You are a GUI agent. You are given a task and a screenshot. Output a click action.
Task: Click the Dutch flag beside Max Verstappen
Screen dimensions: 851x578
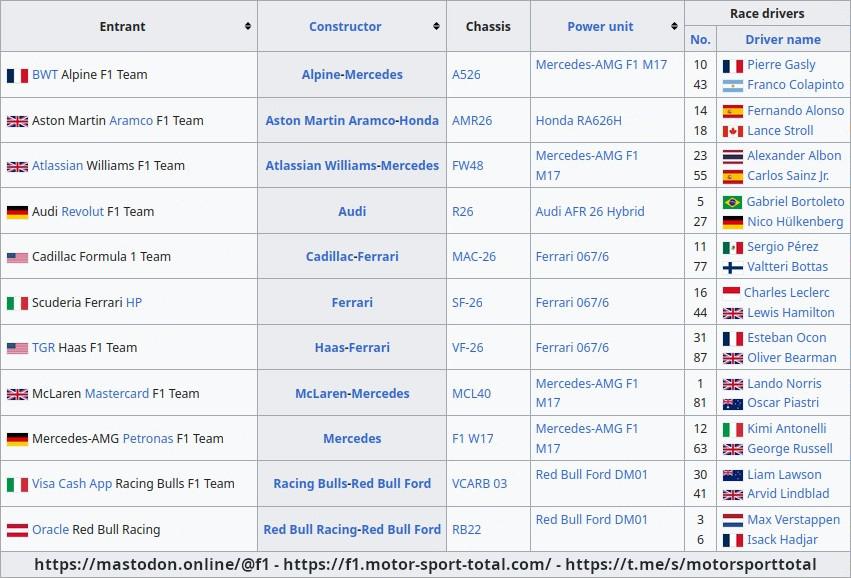pos(732,520)
